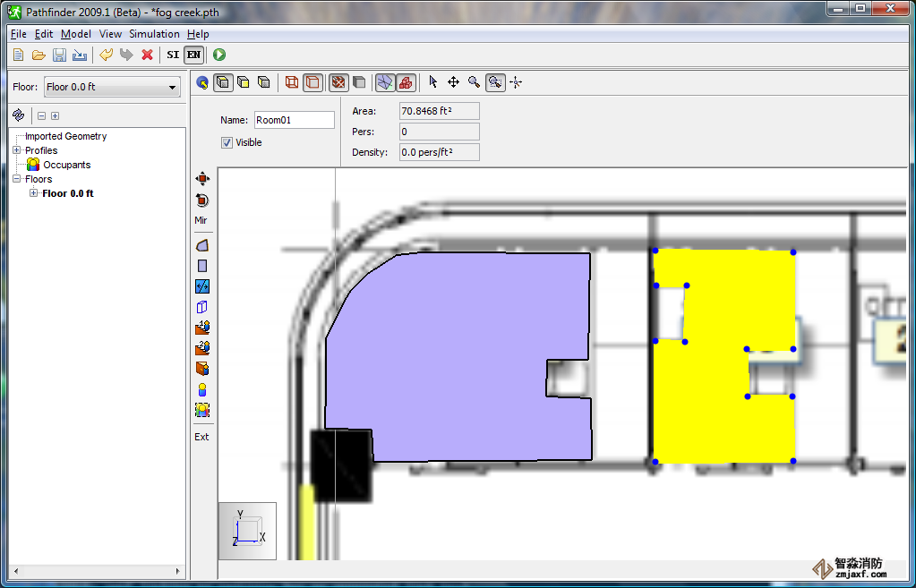Toggle the EN English units button
Viewport: 916px width, 588px height.
[x=193, y=55]
